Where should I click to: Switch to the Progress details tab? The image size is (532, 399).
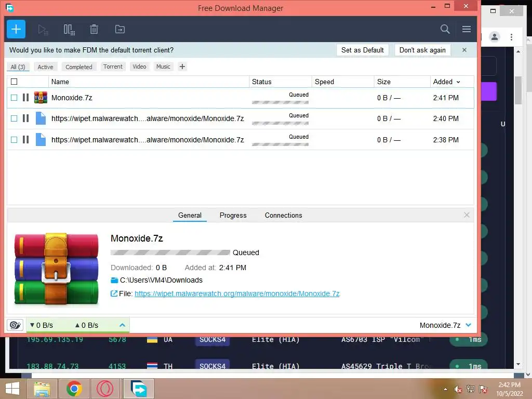coord(233,216)
